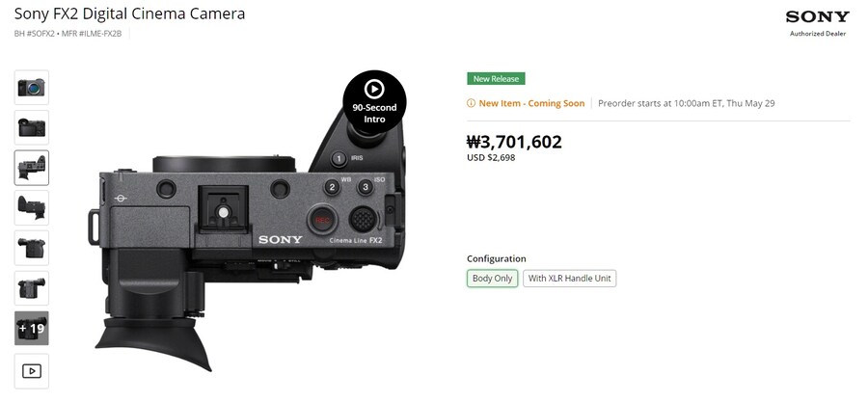Click the ₩3,701,602 price
The image size is (868, 402).
point(514,142)
